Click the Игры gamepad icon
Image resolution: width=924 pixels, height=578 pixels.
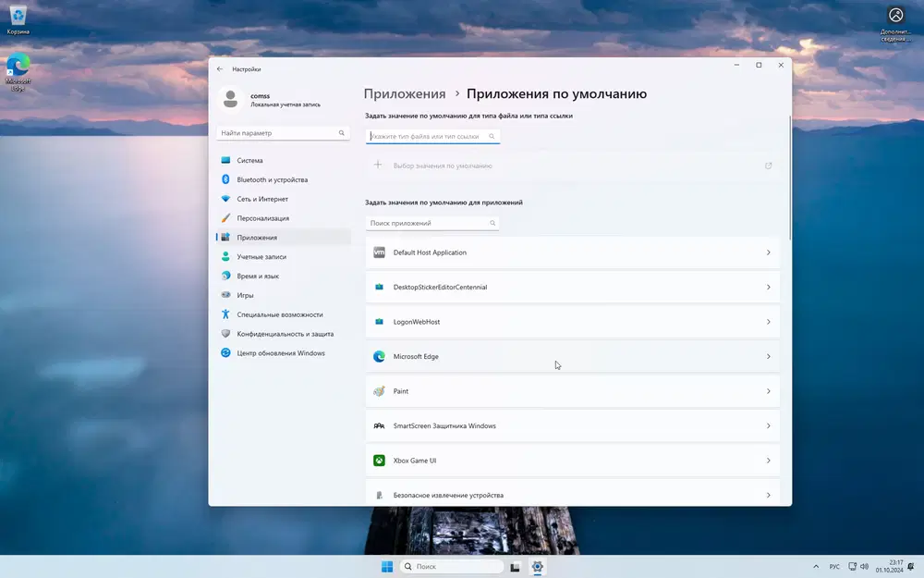click(x=225, y=295)
